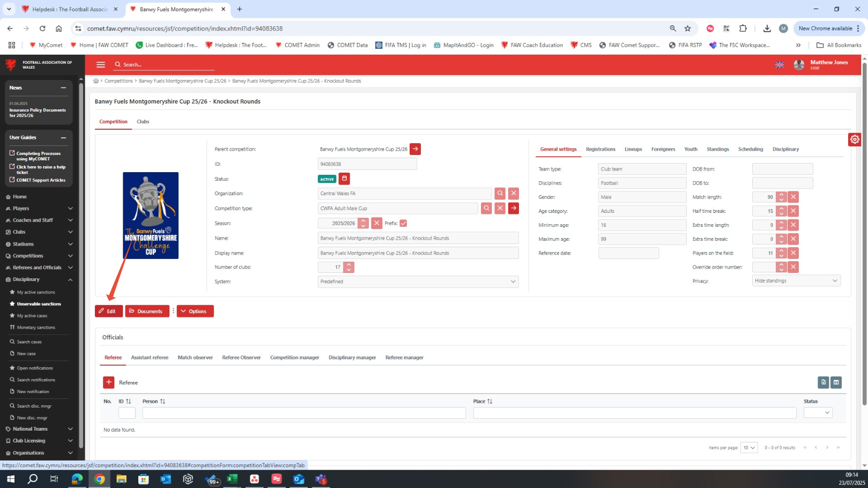Open the Items per page dropdown

click(x=749, y=448)
